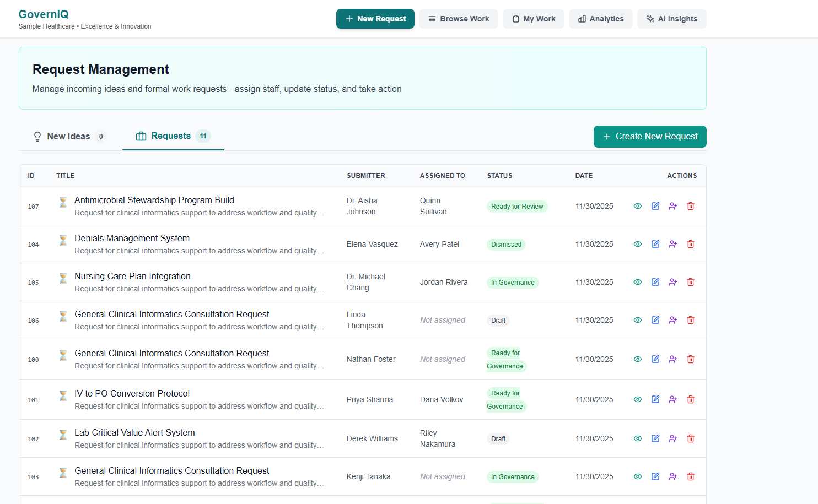Delete the Denials Management System request via trash icon
Viewport: 818px width, 504px height.
[x=691, y=244]
